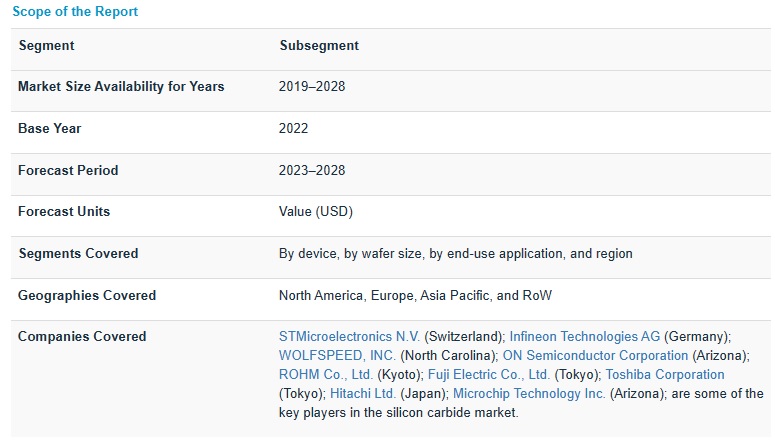
Task: Click the Companies Covered row label
Action: coord(82,337)
